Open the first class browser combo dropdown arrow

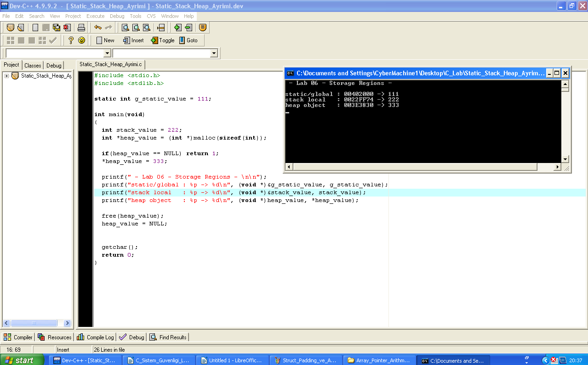pos(107,53)
